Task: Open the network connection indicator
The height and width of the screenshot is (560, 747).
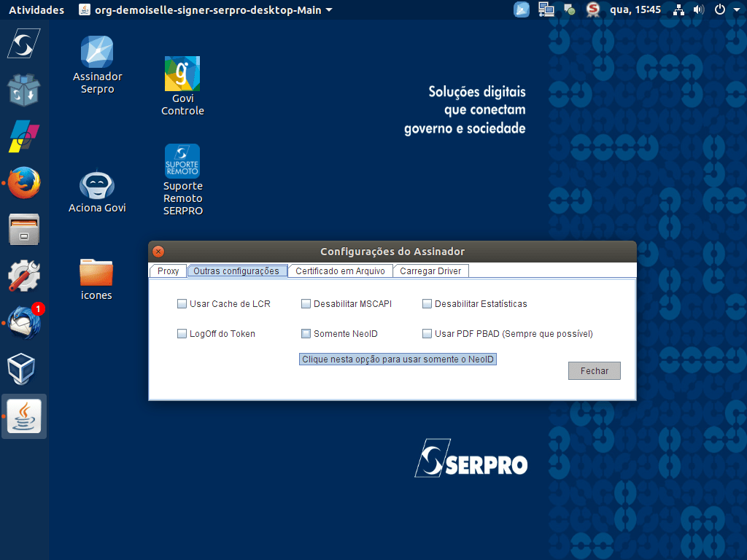Action: pyautogui.click(x=678, y=10)
